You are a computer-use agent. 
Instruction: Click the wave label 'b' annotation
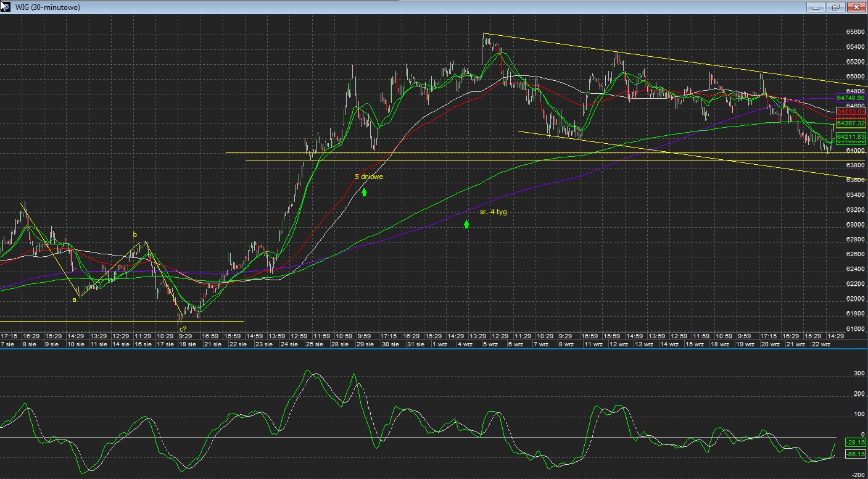point(135,235)
